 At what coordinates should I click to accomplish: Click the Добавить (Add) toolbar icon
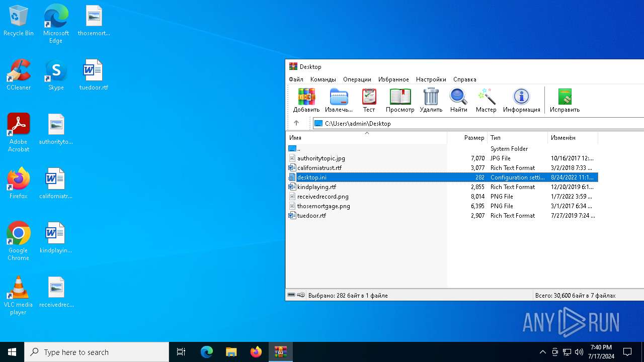pyautogui.click(x=306, y=100)
